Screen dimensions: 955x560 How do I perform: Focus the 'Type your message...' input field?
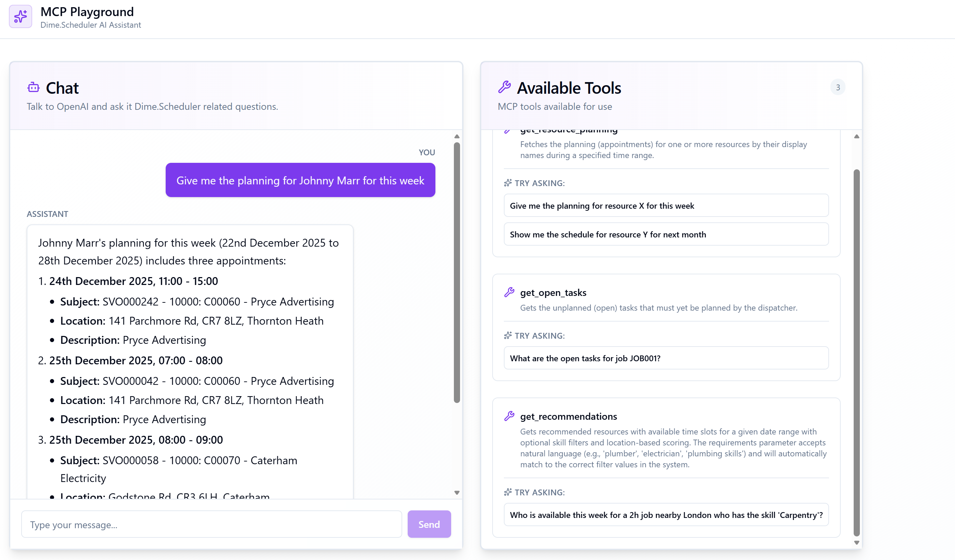point(212,524)
